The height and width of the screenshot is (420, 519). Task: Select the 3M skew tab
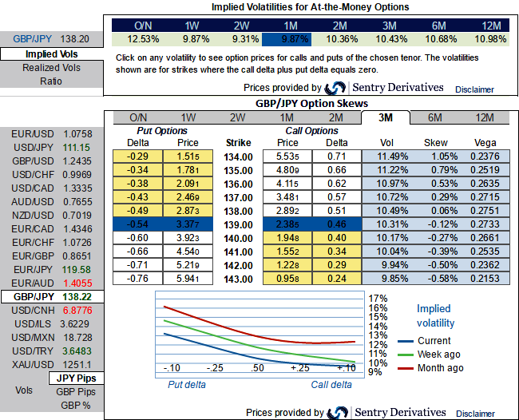(386, 117)
